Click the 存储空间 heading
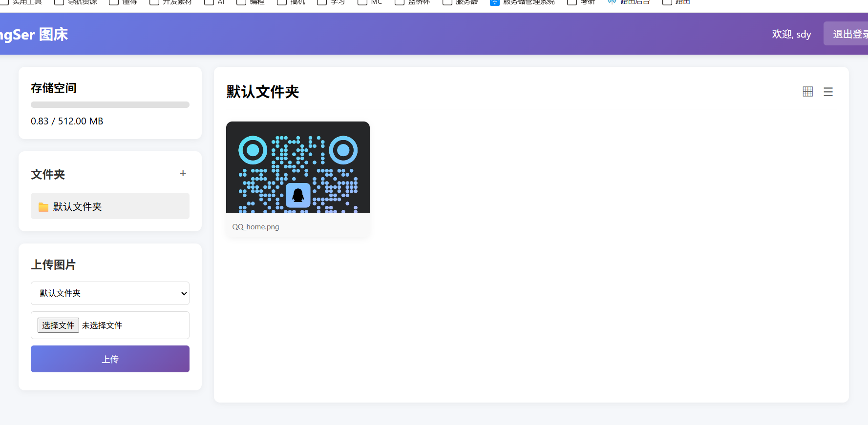Image resolution: width=868 pixels, height=425 pixels. click(54, 88)
